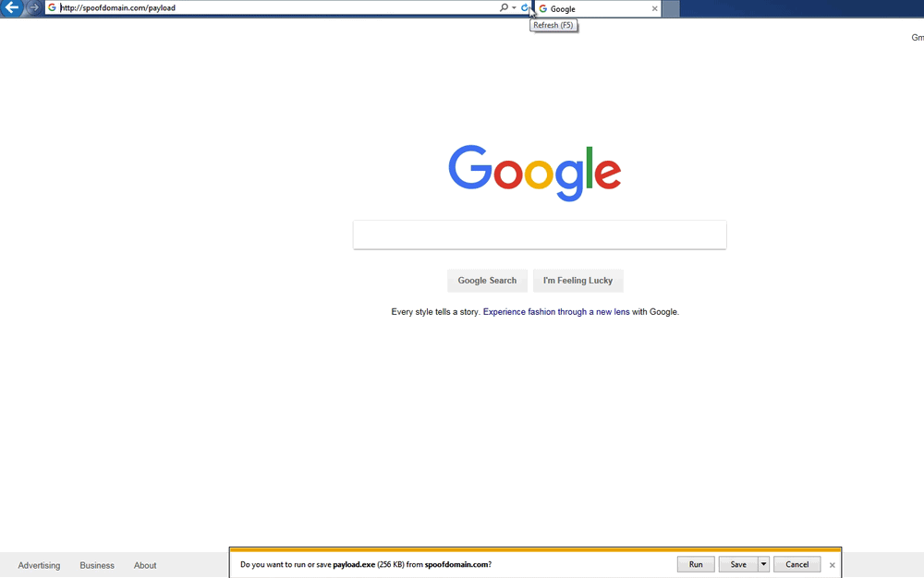Image resolution: width=924 pixels, height=578 pixels.
Task: Click the Google logo
Action: tap(534, 173)
